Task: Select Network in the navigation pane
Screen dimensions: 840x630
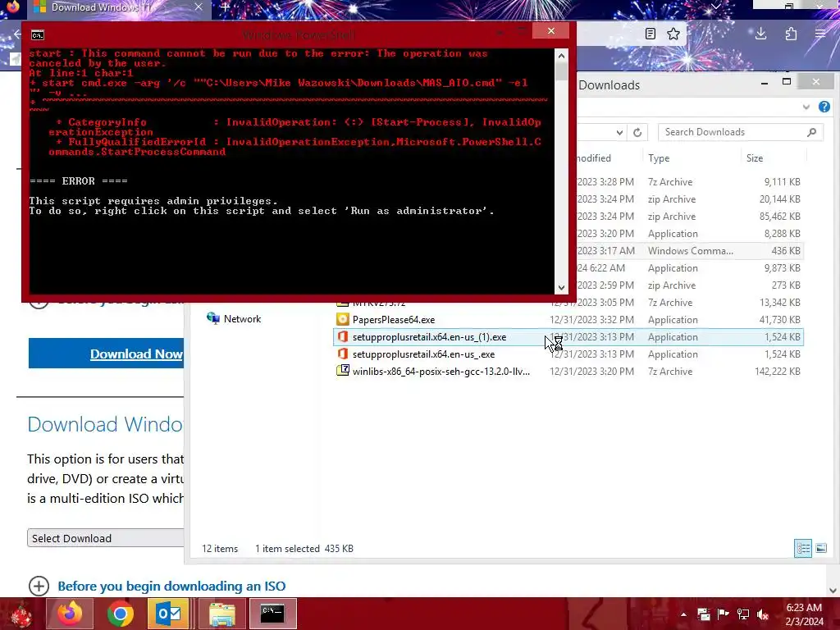Action: 242,319
